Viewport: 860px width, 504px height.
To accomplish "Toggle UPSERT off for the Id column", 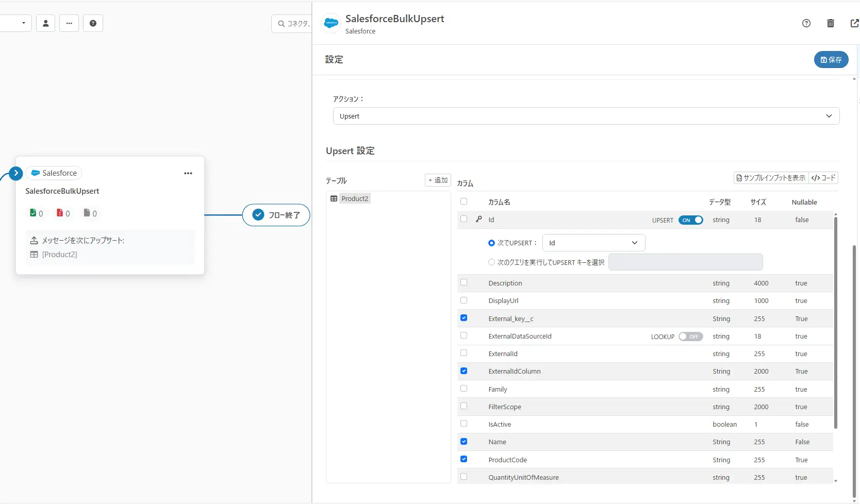I will (x=691, y=220).
